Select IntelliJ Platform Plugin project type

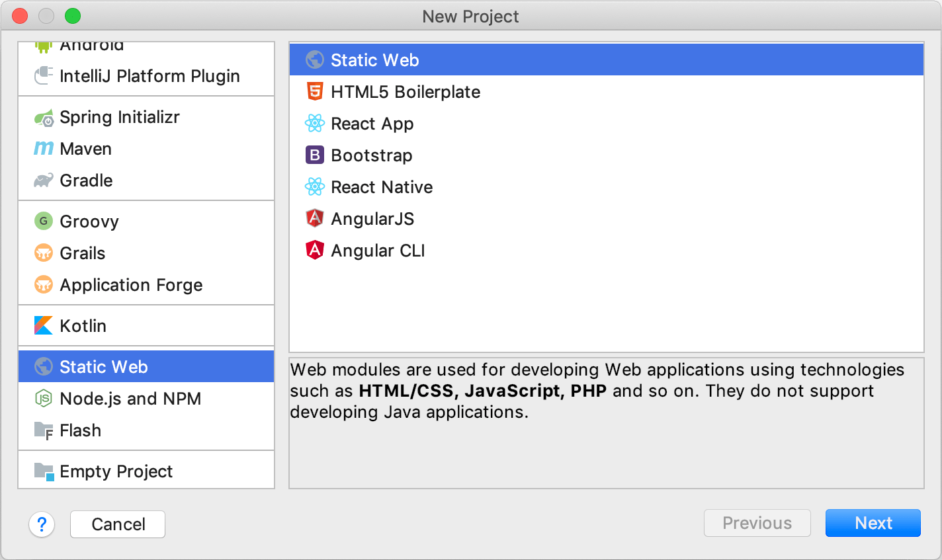tap(146, 75)
